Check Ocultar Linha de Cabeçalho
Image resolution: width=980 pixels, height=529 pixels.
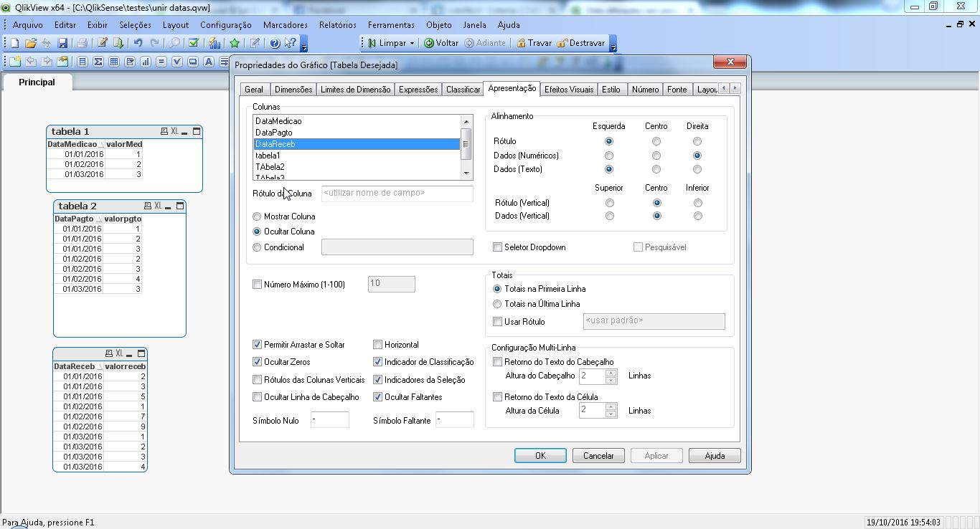point(257,397)
